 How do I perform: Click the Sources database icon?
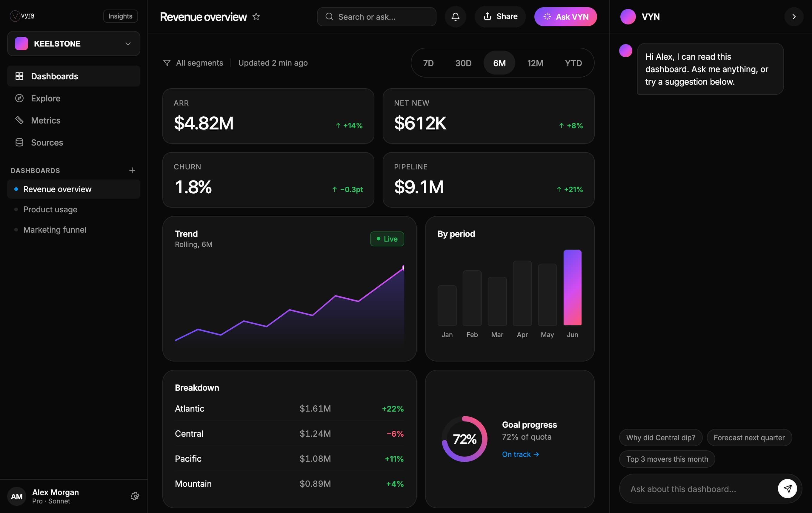click(19, 143)
